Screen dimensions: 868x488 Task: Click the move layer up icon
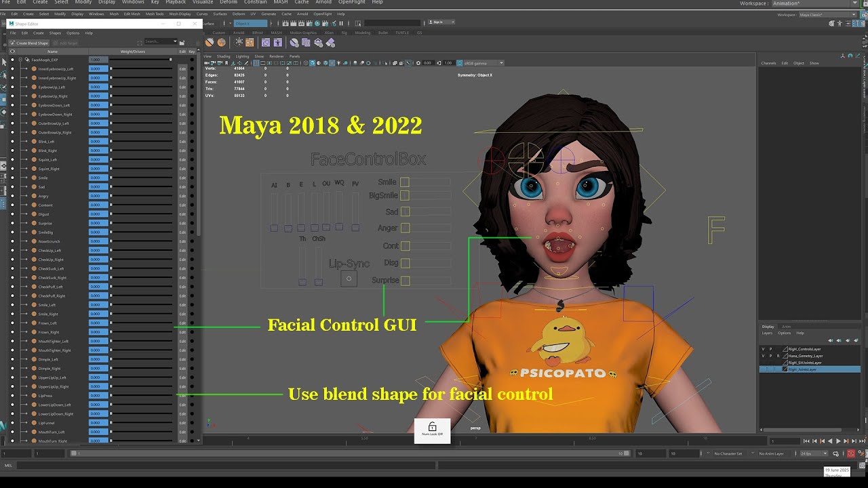(x=831, y=340)
